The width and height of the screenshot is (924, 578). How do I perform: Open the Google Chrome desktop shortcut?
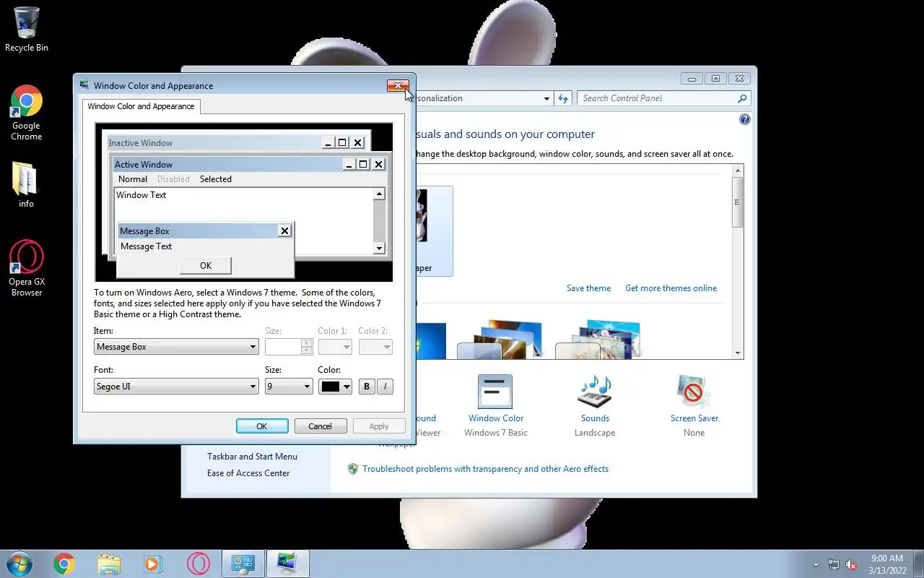27,113
